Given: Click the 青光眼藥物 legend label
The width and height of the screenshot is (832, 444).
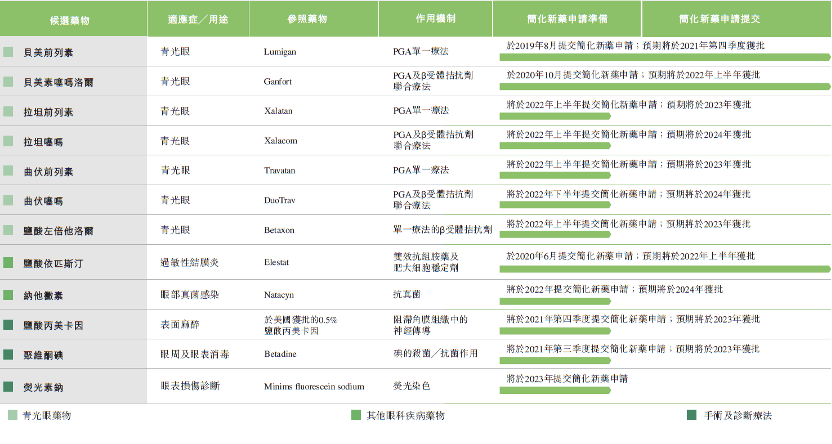Looking at the screenshot, I should [47, 416].
